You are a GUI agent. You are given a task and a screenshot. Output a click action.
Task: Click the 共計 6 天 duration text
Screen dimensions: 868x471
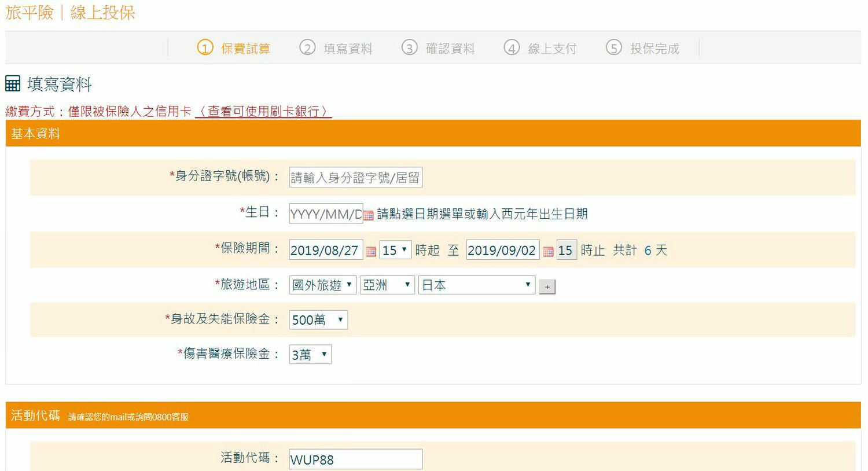pyautogui.click(x=640, y=250)
